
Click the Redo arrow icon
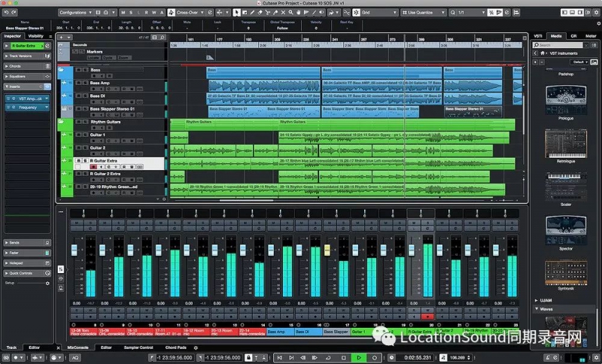click(14, 12)
